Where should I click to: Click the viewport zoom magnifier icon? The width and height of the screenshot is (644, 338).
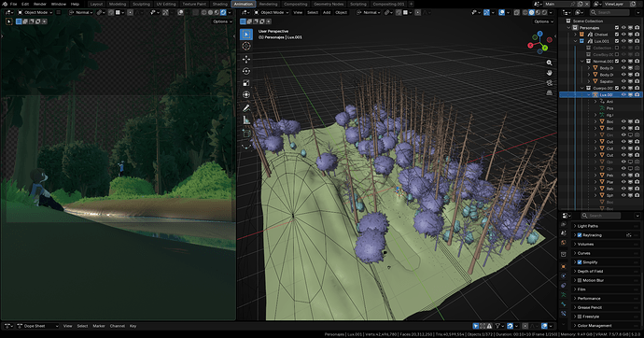(549, 63)
